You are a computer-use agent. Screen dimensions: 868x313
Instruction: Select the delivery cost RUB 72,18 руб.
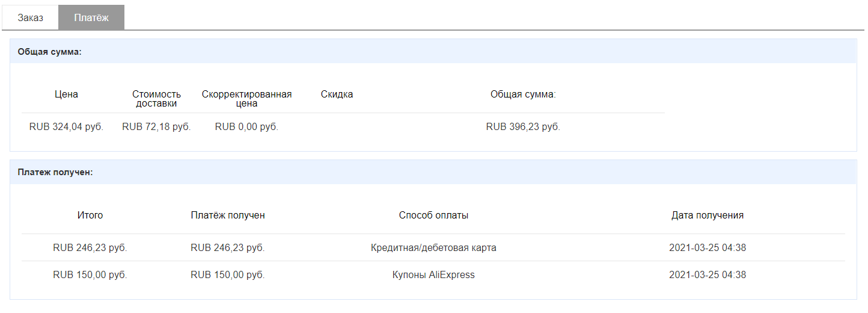click(156, 127)
